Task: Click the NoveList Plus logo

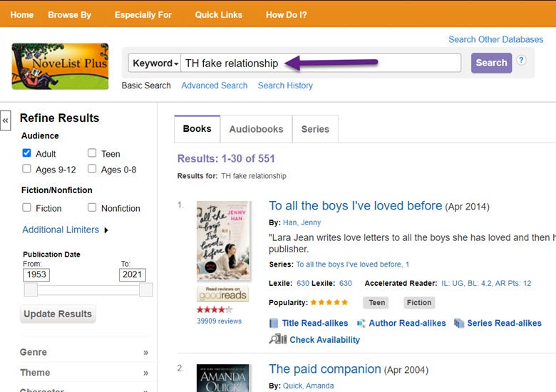Action: click(x=60, y=66)
